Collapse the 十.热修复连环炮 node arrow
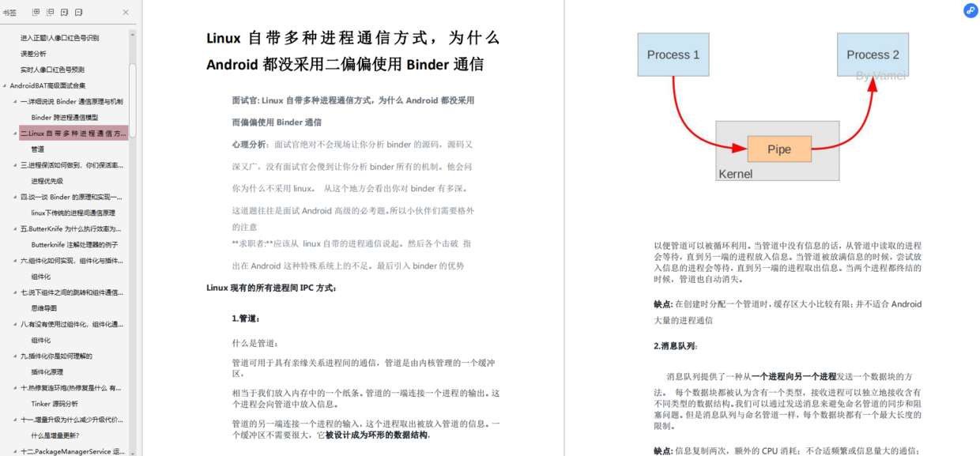The height and width of the screenshot is (456, 980). (15, 388)
